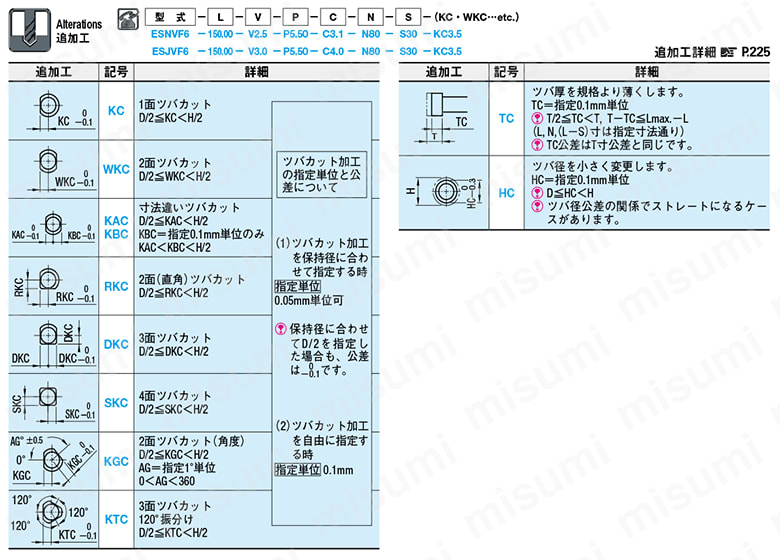Click the warning icon before T/2≦TC<T
The height and width of the screenshot is (560, 780).
[x=537, y=118]
